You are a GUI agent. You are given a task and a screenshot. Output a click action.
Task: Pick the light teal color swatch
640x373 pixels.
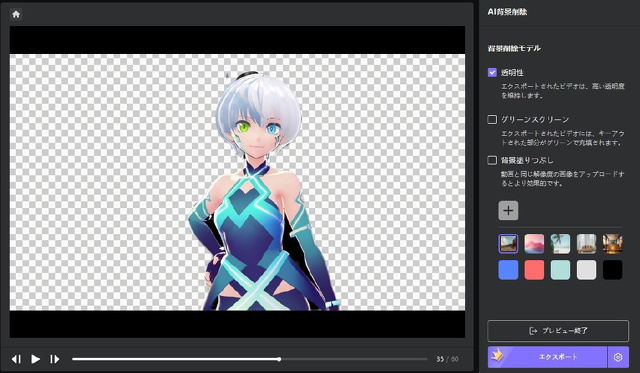[560, 270]
